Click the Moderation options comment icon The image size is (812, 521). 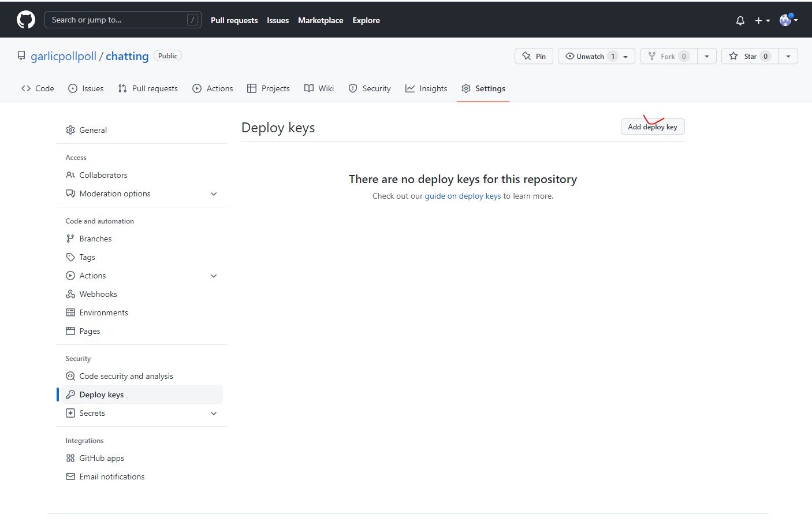[x=70, y=193]
